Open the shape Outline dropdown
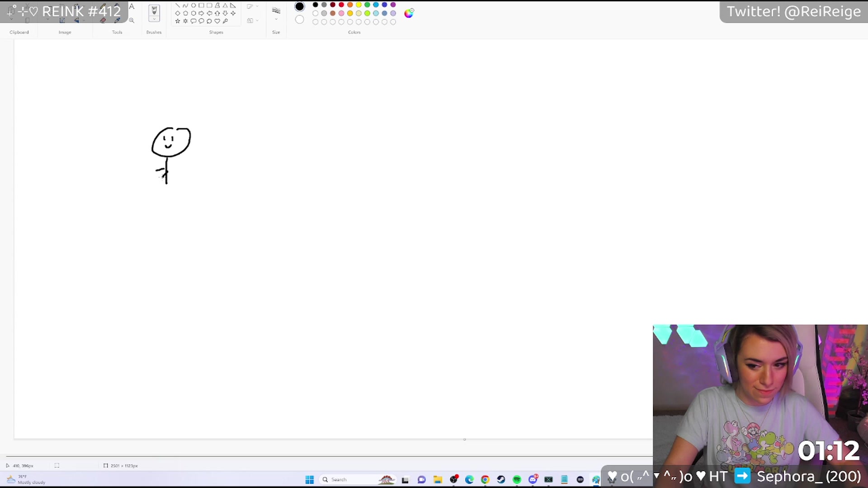This screenshot has width=868, height=488. point(253,6)
